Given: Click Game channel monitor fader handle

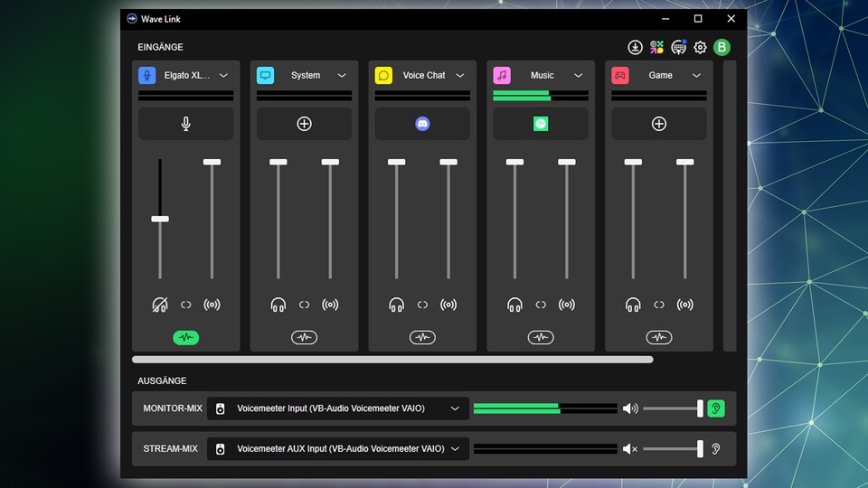Looking at the screenshot, I should tap(633, 162).
